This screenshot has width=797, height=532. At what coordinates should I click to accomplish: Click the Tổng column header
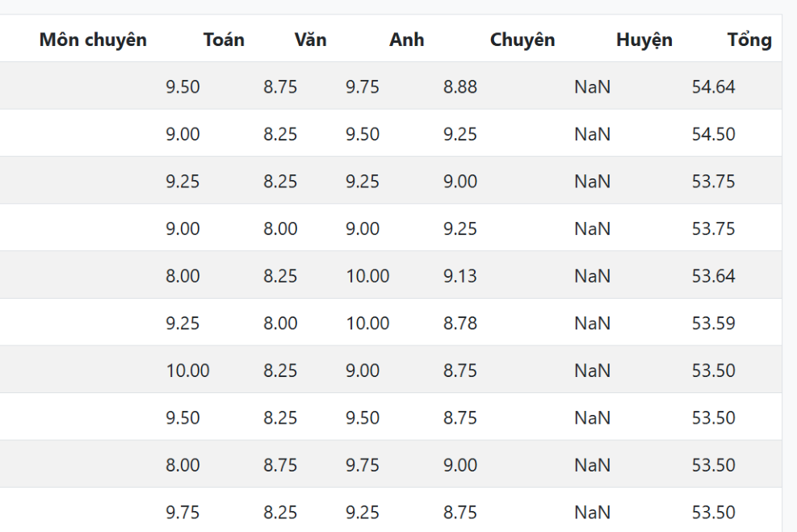(749, 40)
